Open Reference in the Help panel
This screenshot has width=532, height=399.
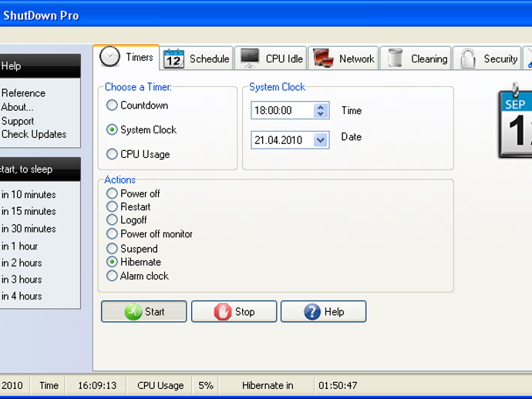23,93
